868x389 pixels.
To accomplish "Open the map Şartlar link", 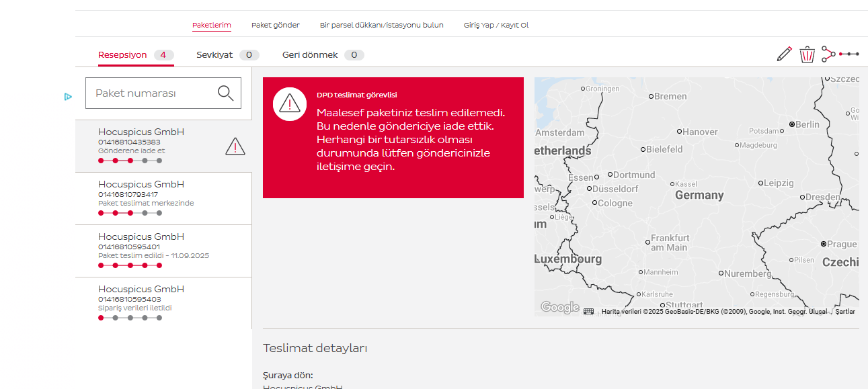I will pos(845,312).
